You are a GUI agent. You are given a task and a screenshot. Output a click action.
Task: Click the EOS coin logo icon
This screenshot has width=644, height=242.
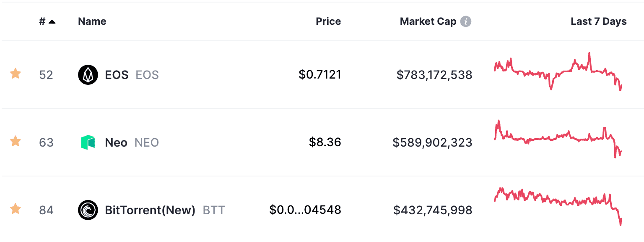click(88, 75)
